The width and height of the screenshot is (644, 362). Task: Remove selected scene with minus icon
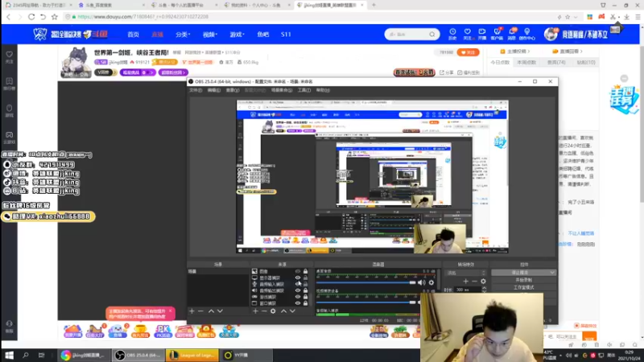(x=200, y=311)
